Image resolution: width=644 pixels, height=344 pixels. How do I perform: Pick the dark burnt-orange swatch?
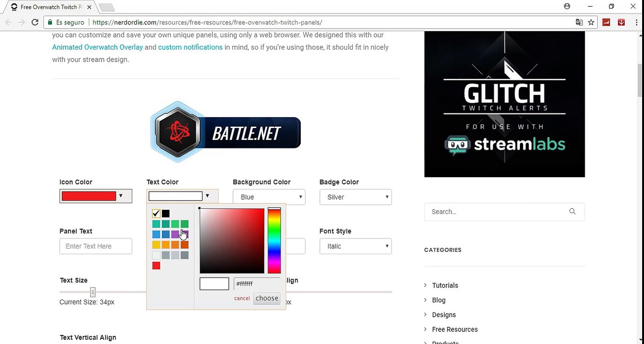pos(185,245)
